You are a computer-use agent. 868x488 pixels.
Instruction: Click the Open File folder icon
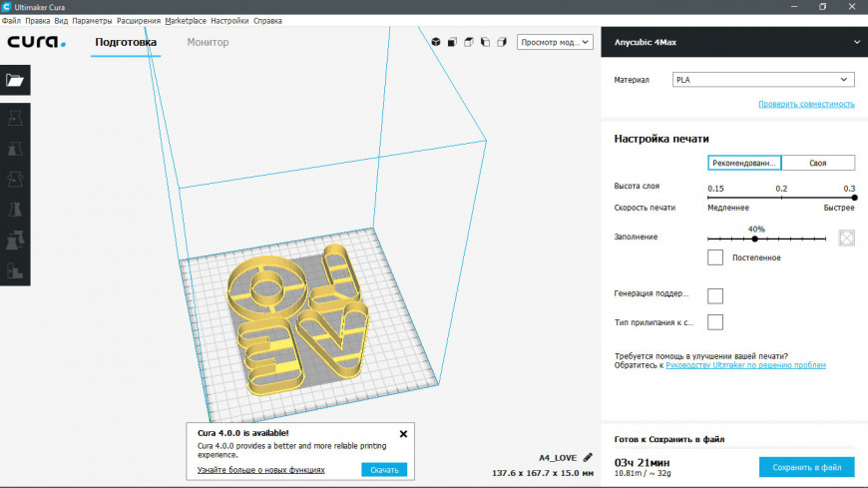[x=15, y=81]
